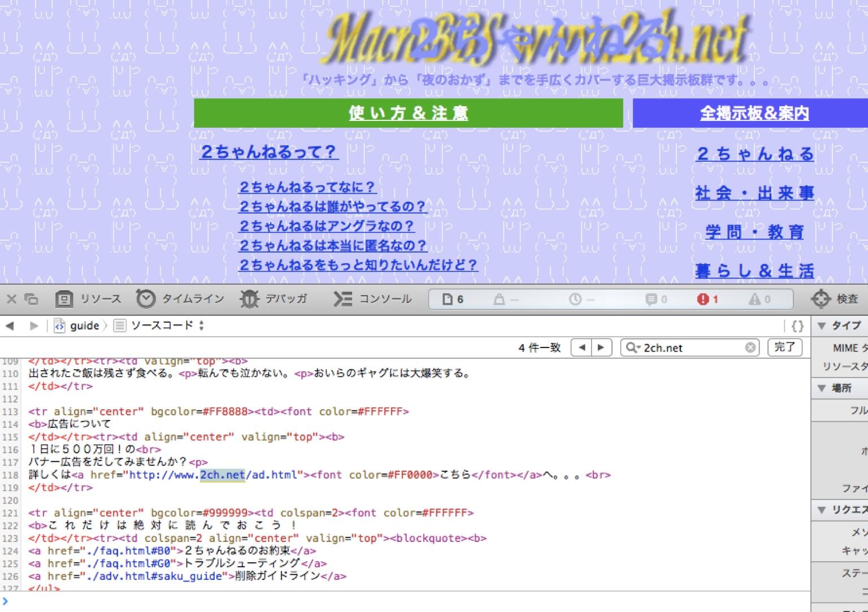Clear the 2ch.net search field
This screenshot has width=868, height=612.
[x=750, y=348]
